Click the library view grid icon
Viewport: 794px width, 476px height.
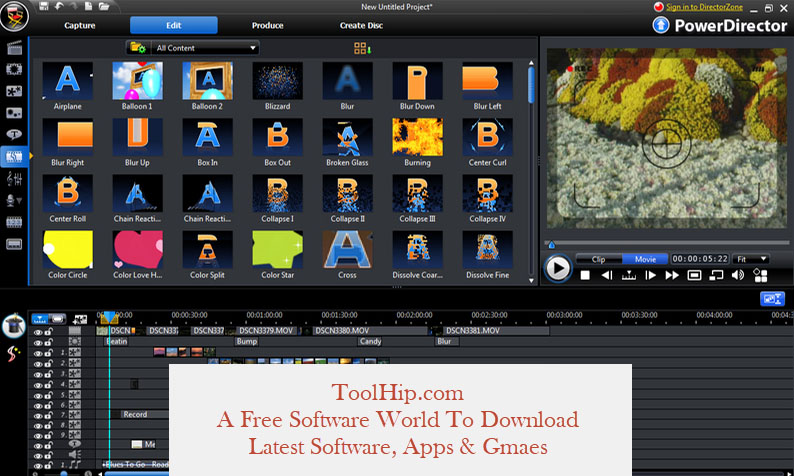click(363, 48)
